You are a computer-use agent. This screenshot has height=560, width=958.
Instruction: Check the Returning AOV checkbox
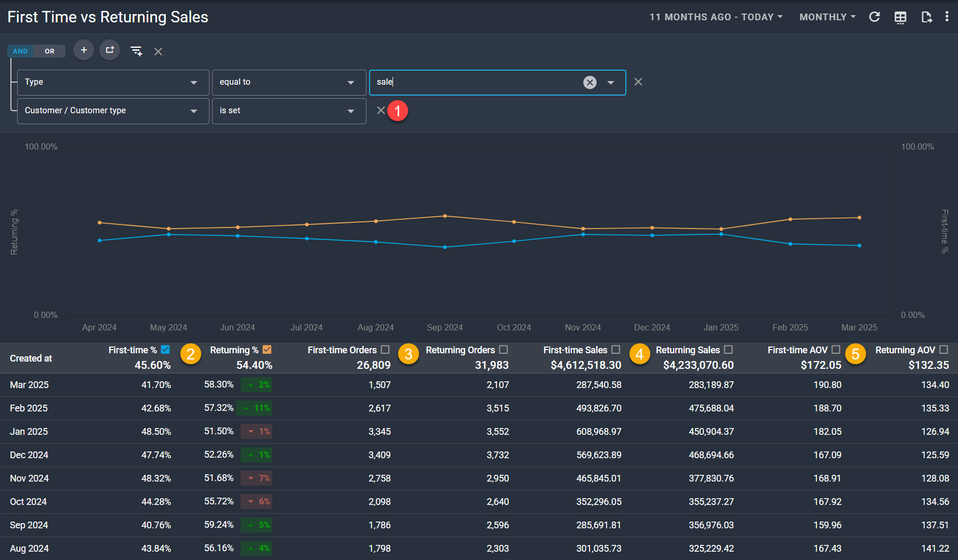944,350
